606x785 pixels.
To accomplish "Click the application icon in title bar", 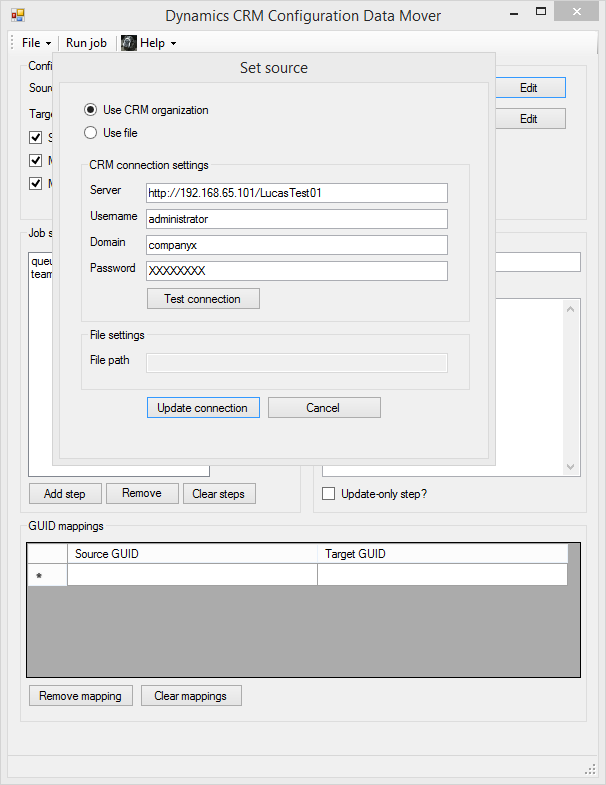I will (18, 15).
